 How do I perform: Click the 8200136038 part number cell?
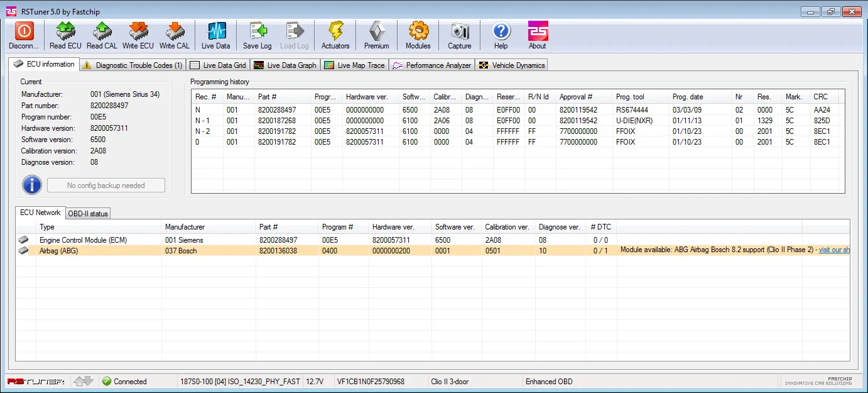tap(278, 250)
